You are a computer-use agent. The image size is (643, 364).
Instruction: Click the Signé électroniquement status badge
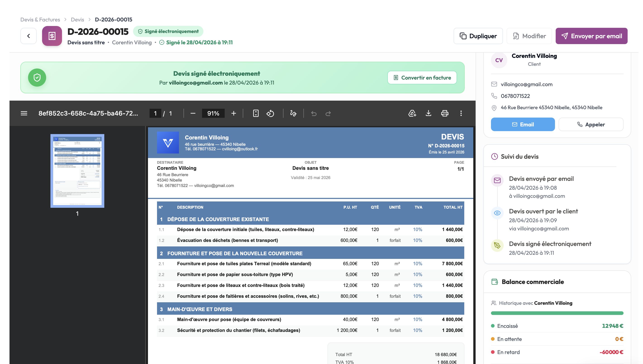click(x=168, y=31)
